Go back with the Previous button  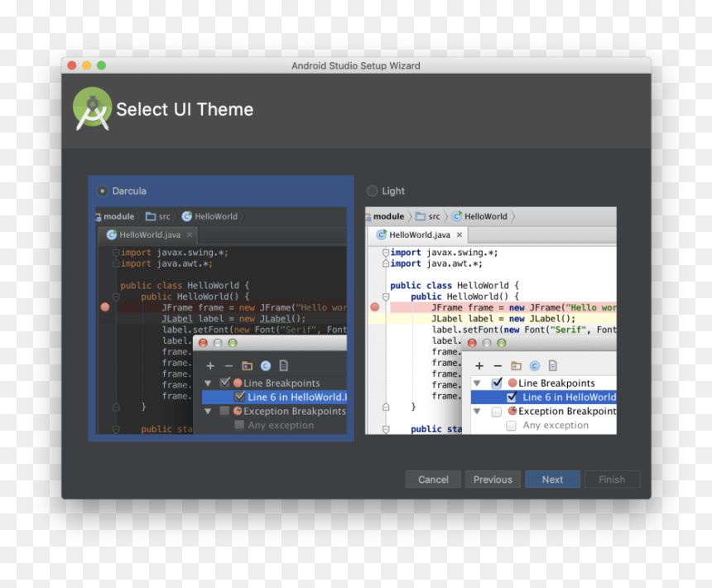493,480
